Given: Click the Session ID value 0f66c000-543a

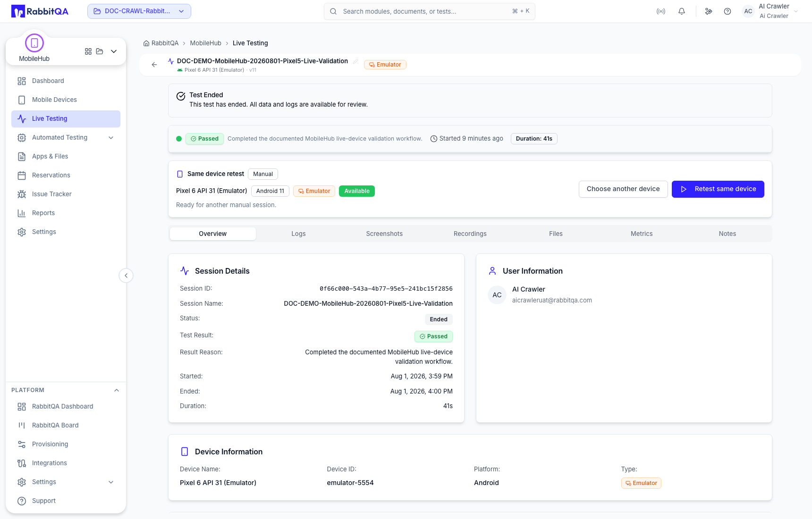Looking at the screenshot, I should (x=386, y=289).
